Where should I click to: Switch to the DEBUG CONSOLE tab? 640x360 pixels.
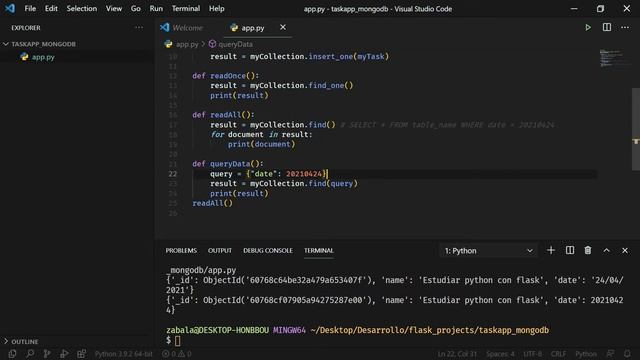268,250
